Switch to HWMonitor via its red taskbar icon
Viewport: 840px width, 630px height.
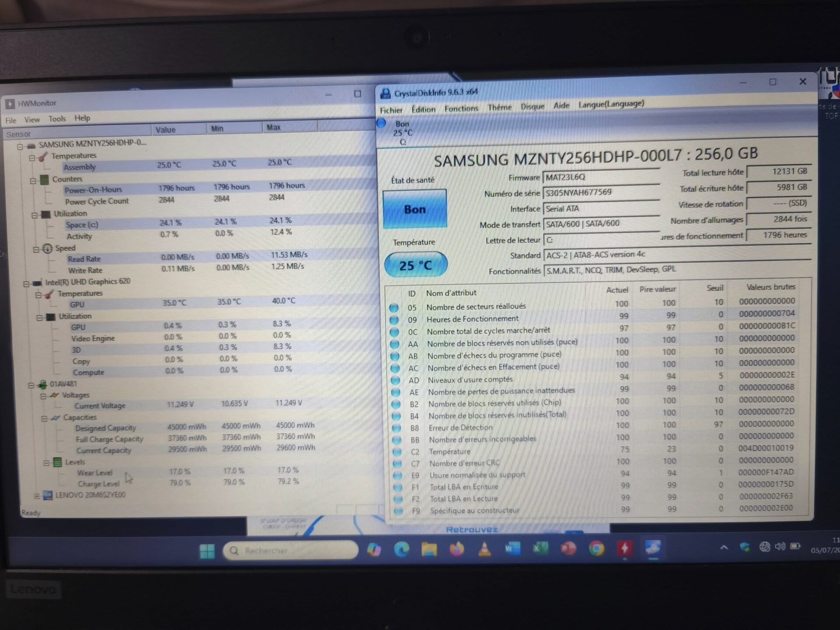coord(625,548)
